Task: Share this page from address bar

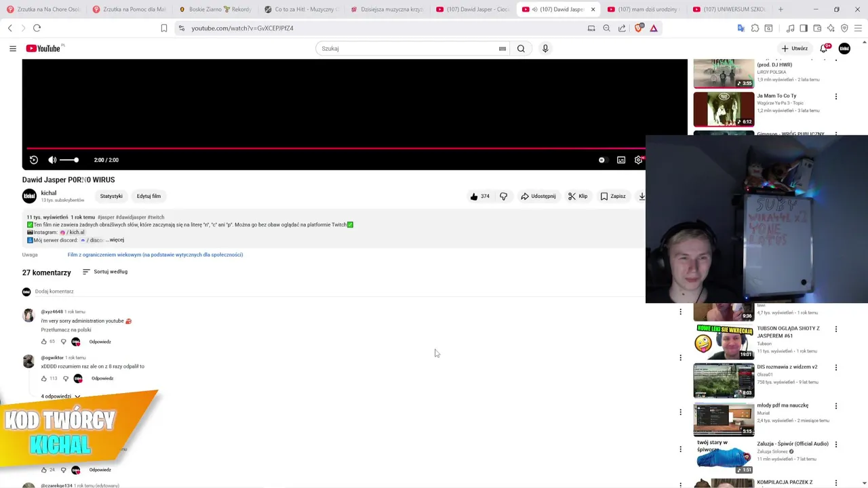Action: [x=622, y=28]
